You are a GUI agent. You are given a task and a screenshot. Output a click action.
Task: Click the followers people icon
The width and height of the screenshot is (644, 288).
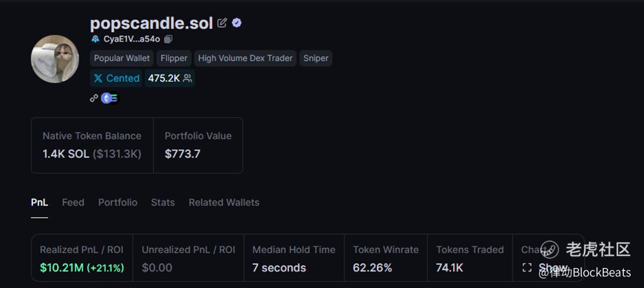point(188,78)
